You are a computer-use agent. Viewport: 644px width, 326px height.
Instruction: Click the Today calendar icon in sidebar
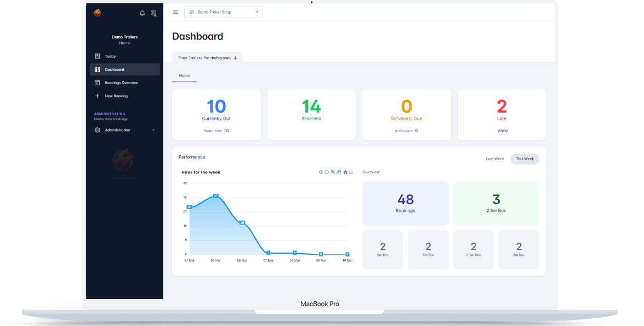pos(96,56)
